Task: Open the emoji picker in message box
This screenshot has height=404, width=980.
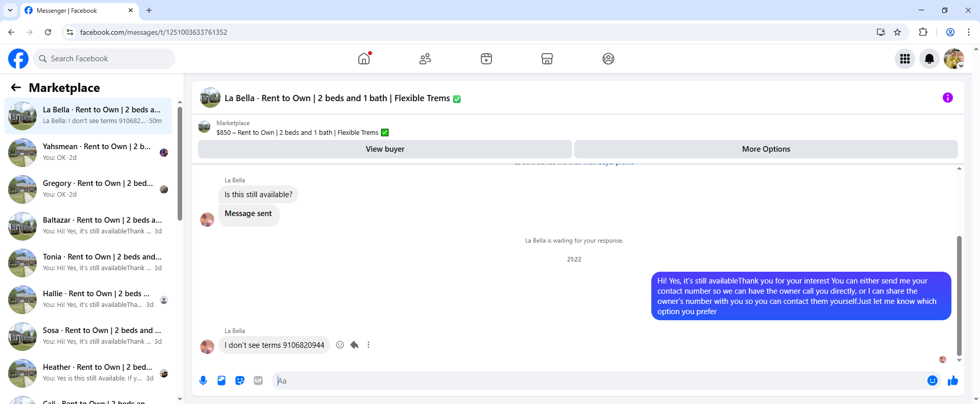Action: point(933,381)
